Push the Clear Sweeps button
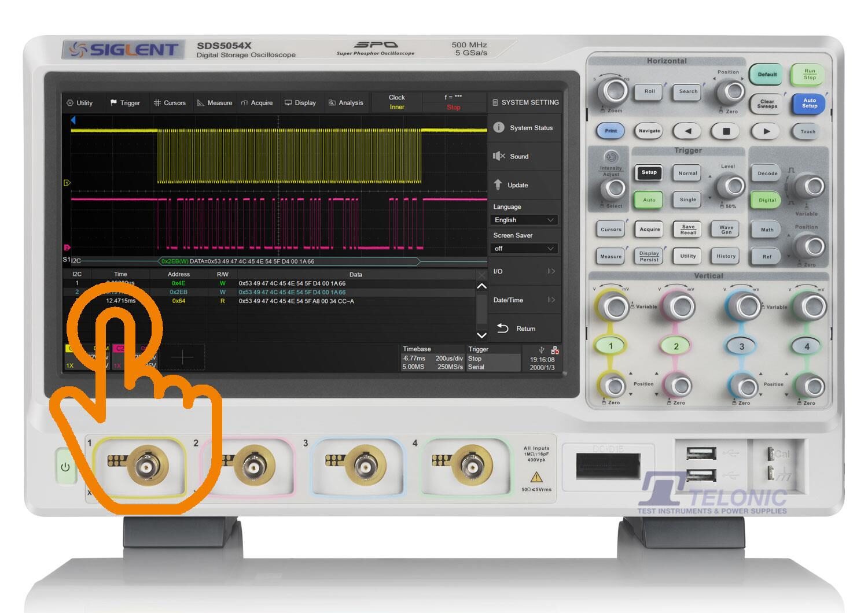Viewport: 868px width, 613px height. tap(767, 104)
